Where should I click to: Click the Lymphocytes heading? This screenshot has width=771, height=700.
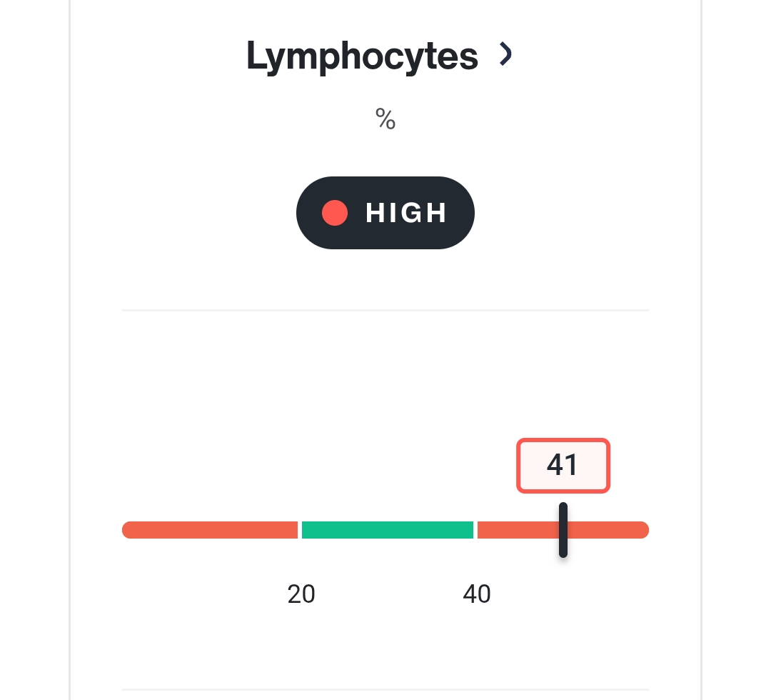362,56
